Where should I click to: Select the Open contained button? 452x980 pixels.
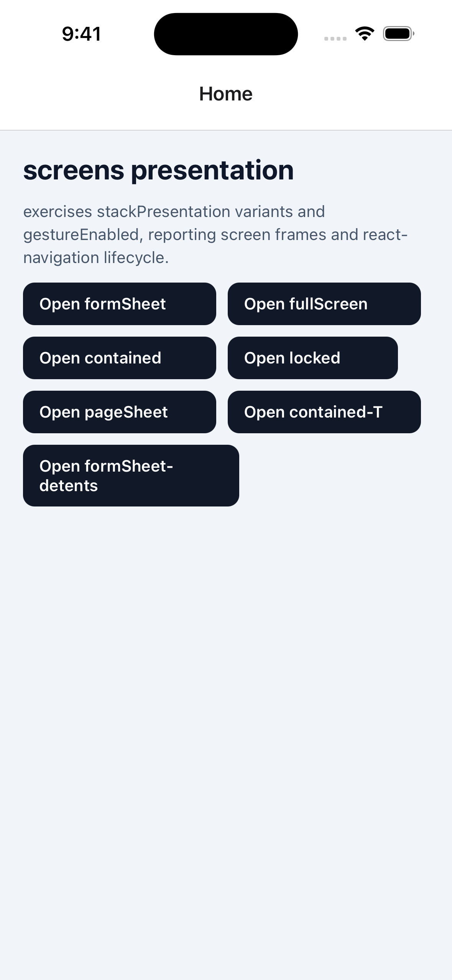click(x=120, y=358)
